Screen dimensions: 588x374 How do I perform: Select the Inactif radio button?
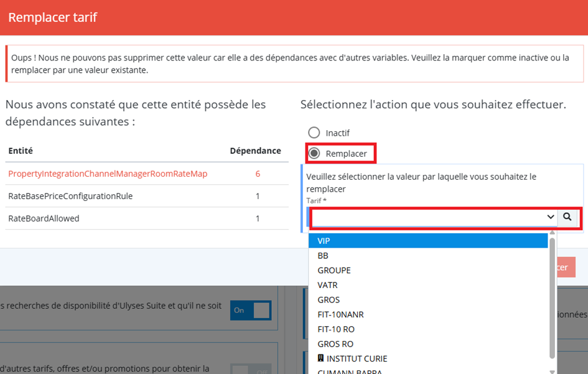(x=314, y=133)
